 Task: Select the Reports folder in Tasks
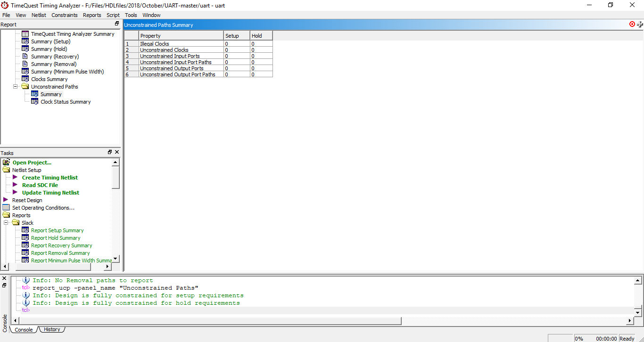[x=21, y=215]
